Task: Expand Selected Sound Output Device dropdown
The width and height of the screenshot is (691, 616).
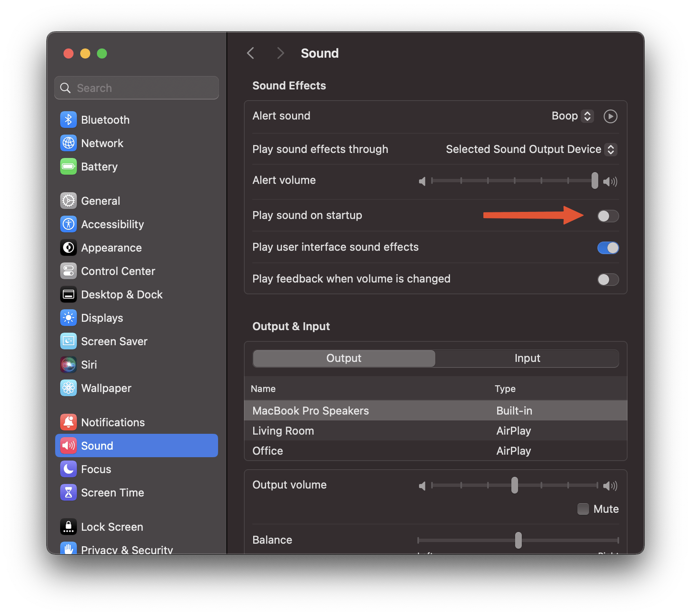Action: (x=531, y=150)
